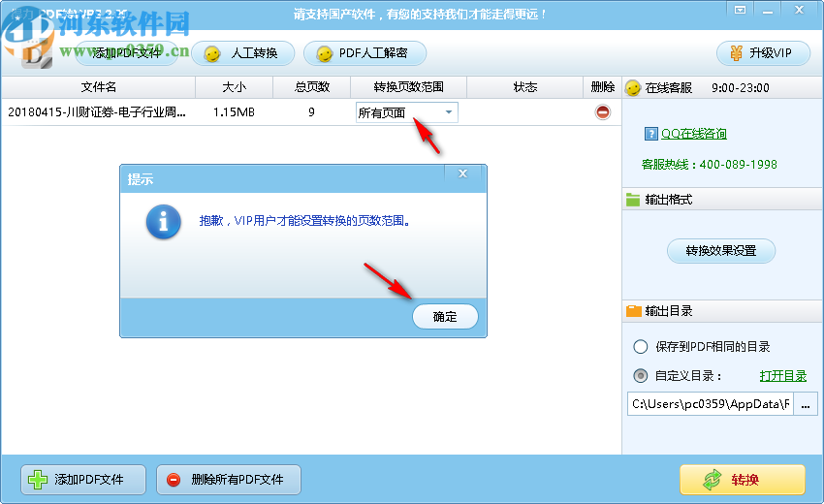Image resolution: width=824 pixels, height=504 pixels.
Task: Start conversion with 转换 button
Action: (743, 480)
